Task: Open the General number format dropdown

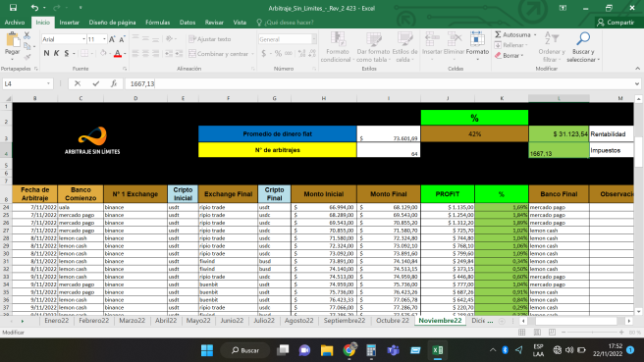Action: tap(314, 39)
